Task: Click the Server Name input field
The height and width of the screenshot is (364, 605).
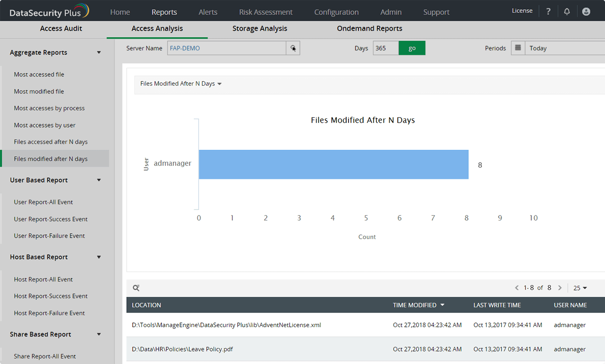Action: pyautogui.click(x=227, y=48)
